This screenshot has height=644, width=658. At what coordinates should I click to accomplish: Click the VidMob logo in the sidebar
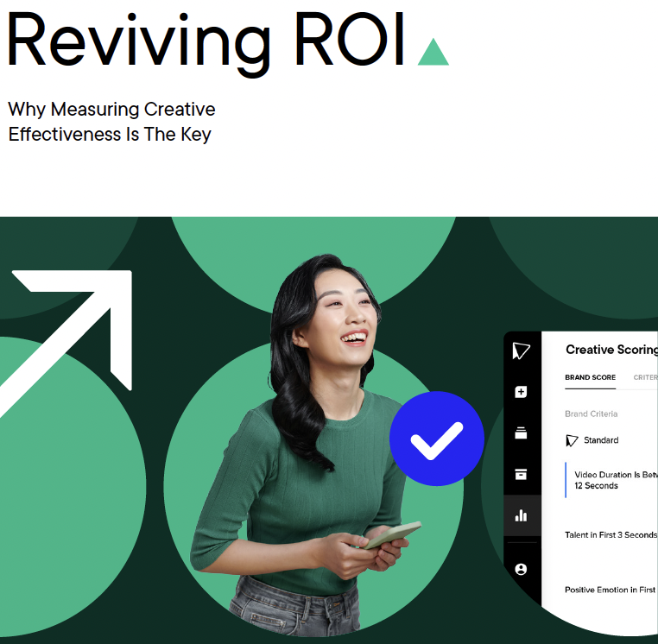coord(521,350)
